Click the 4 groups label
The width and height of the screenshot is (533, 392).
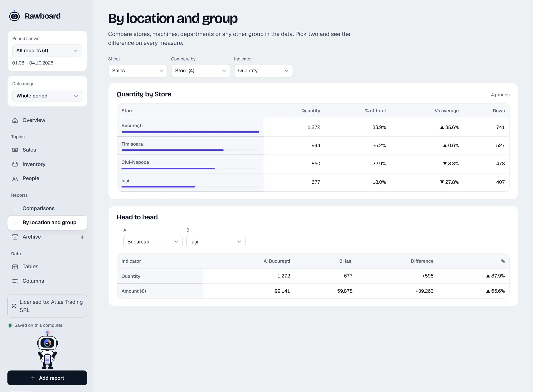pyautogui.click(x=500, y=95)
